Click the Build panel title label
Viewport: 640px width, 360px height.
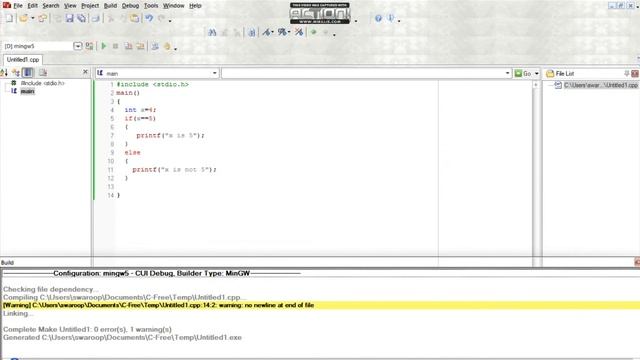7,262
